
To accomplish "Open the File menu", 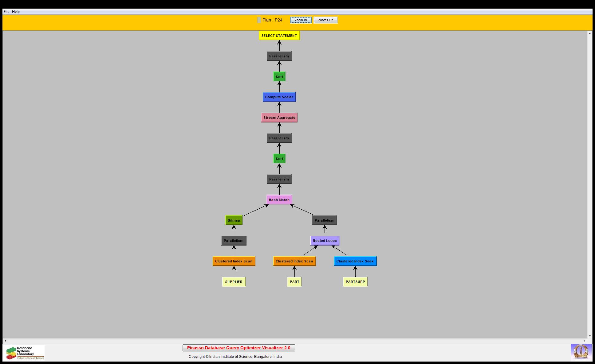I will [x=6, y=12].
